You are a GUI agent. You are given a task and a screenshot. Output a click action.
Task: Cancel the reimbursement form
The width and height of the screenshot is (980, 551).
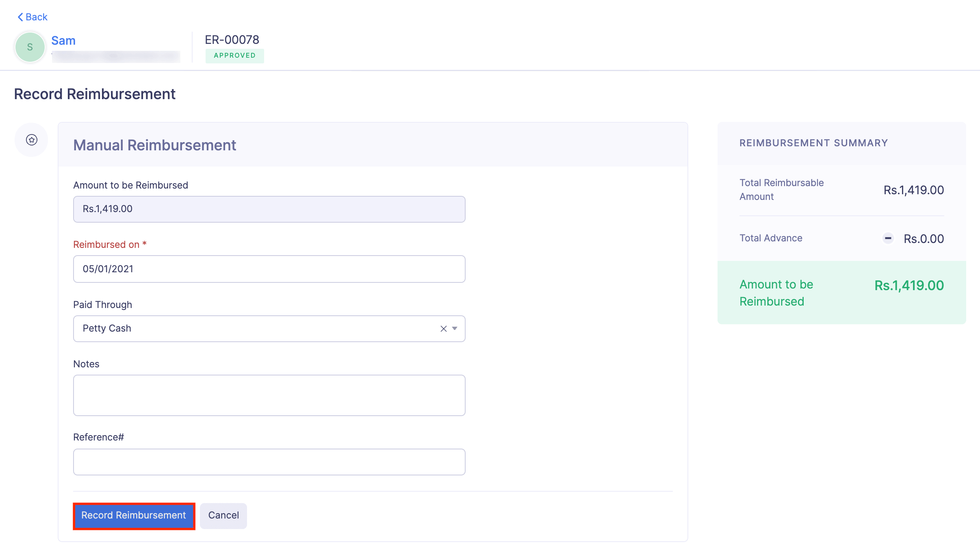(x=223, y=516)
